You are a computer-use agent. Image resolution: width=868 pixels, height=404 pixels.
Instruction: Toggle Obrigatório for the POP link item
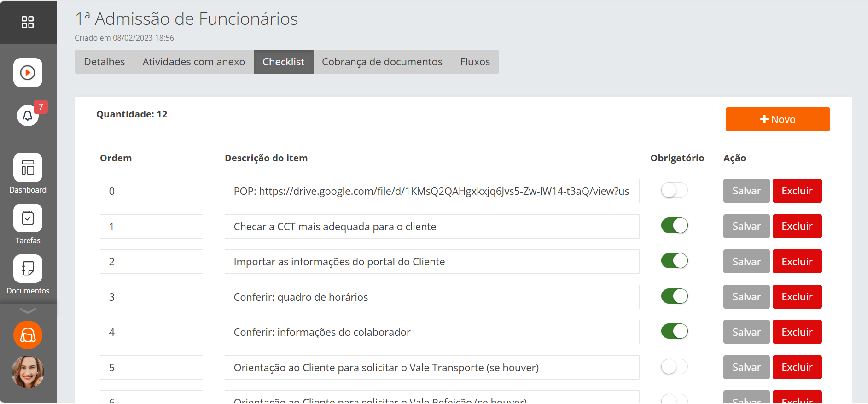click(x=674, y=190)
